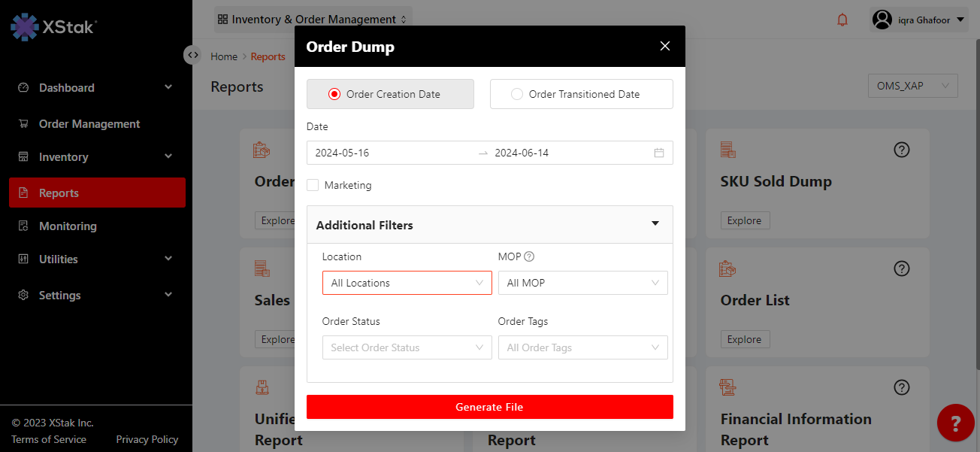Viewport: 980px width, 452px height.
Task: Click the calendar icon in date field
Action: pos(658,153)
